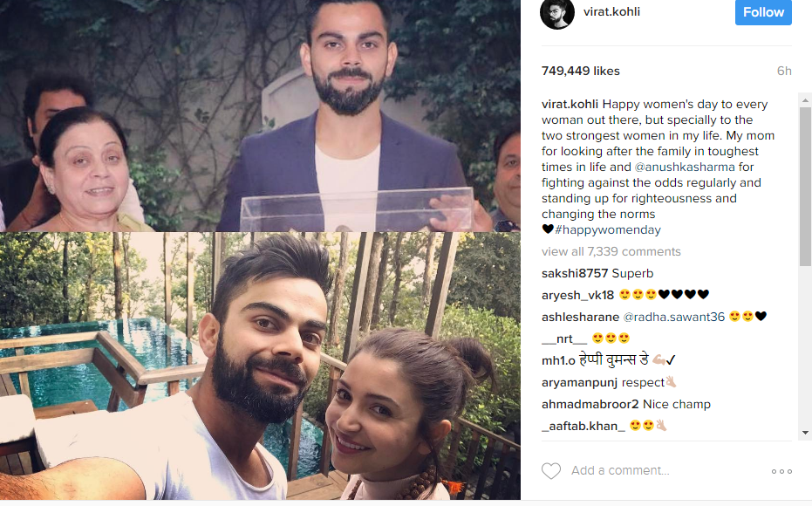Open aryesh_vk18 commenter profile
Image resolution: width=812 pixels, height=506 pixels.
(x=578, y=295)
